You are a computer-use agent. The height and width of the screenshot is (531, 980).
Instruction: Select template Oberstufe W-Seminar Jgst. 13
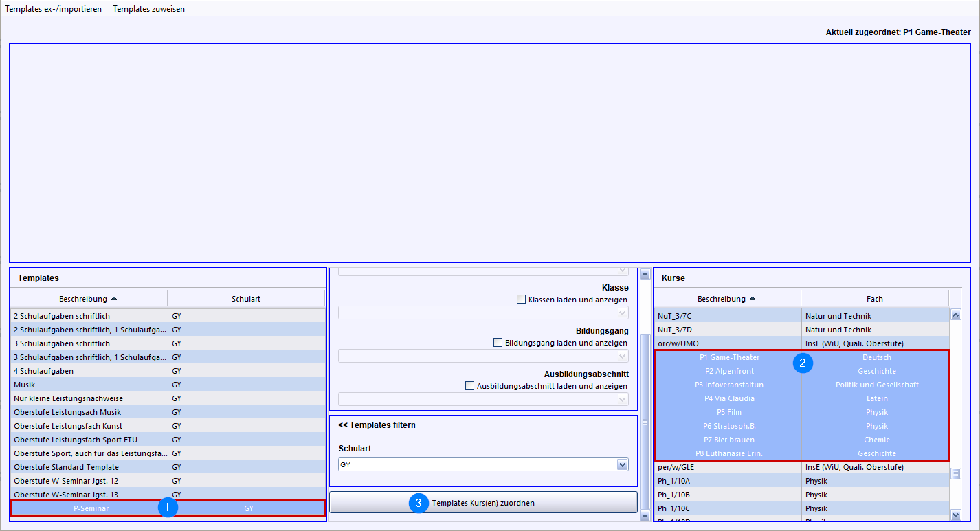167,495
